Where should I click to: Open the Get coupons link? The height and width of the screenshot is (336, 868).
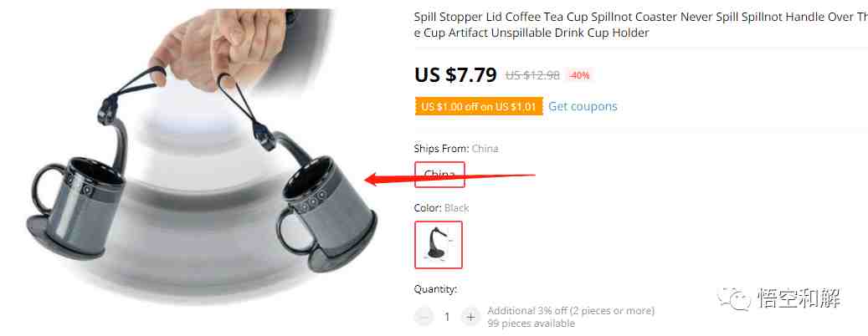pyautogui.click(x=583, y=106)
